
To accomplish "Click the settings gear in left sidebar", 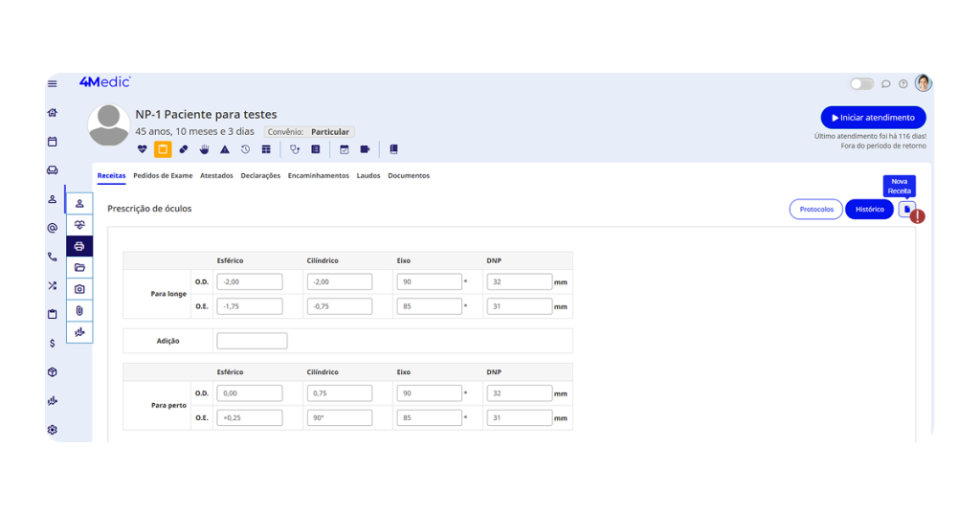I will pos(53,430).
